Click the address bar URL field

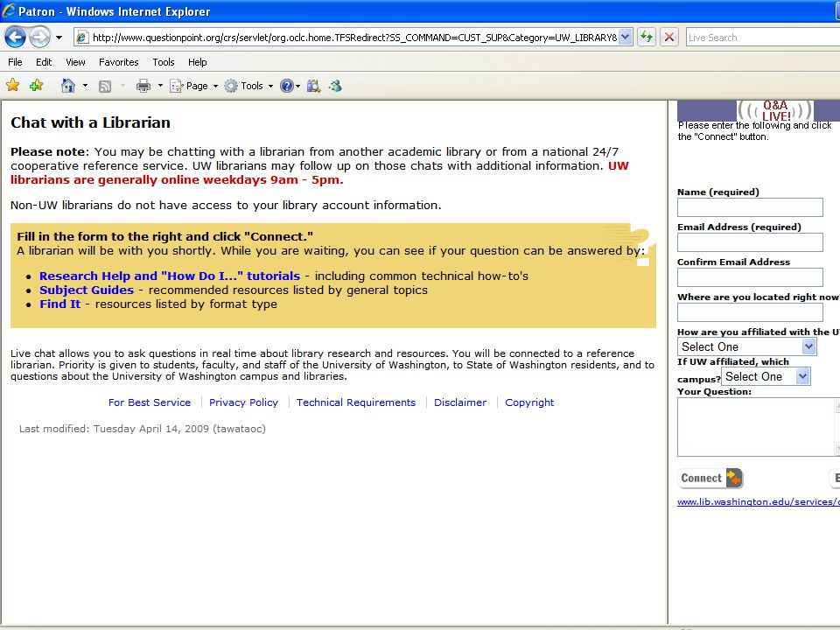point(346,38)
